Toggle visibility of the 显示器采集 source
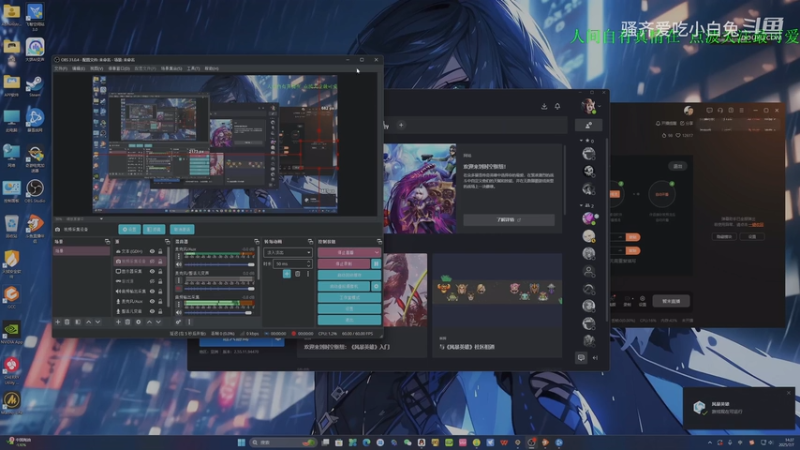 click(152, 271)
